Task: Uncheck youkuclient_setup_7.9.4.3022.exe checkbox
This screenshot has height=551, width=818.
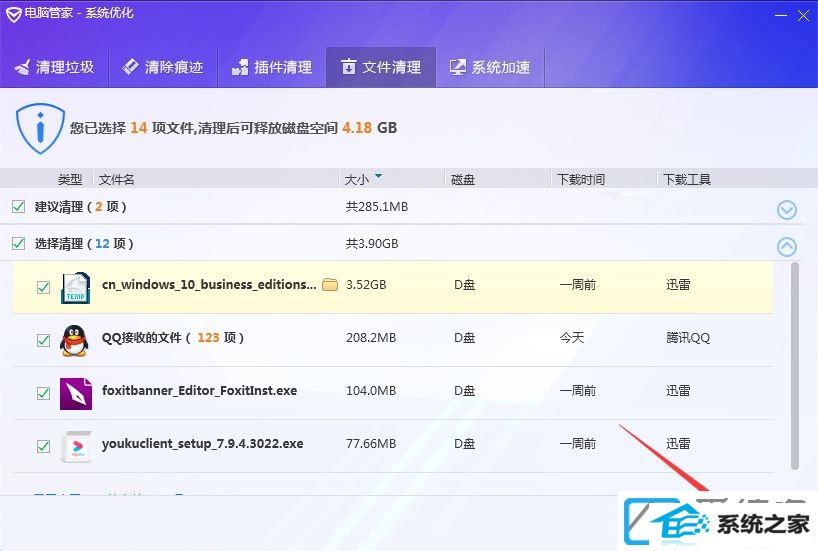Action: 43,446
